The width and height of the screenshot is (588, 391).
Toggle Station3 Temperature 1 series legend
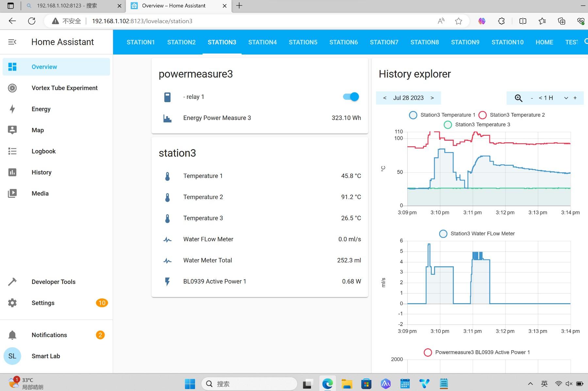click(442, 115)
